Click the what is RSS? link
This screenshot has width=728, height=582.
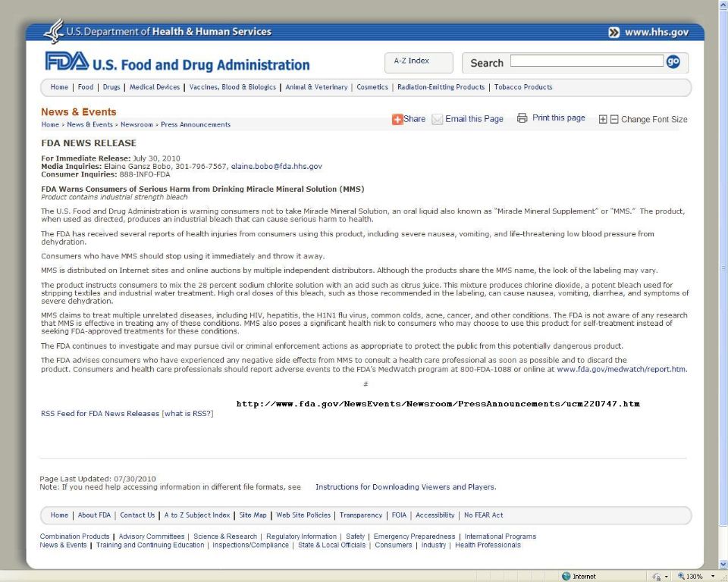point(187,414)
